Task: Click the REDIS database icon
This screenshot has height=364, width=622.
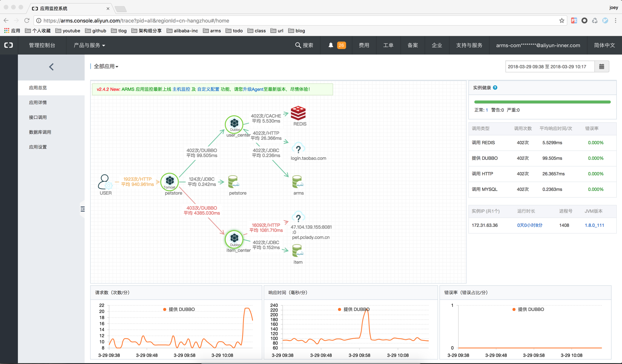Action: [298, 113]
